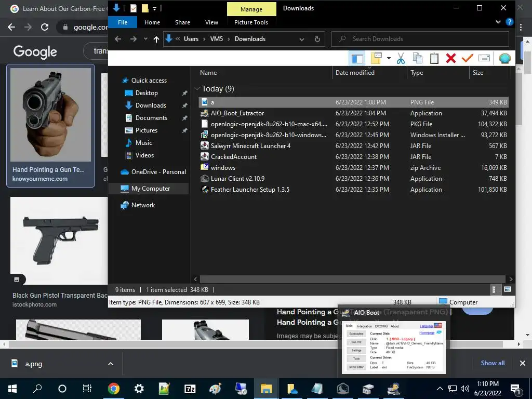The image size is (532, 399).
Task: Select Pictures in navigation pane
Action: 146,130
